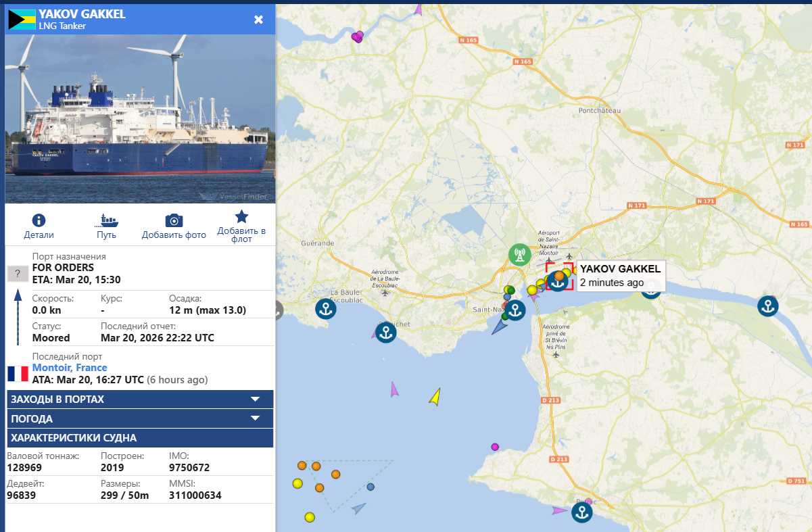Close the YAKOV GAKKEL vessel panel
The image size is (812, 532).
[x=258, y=19]
